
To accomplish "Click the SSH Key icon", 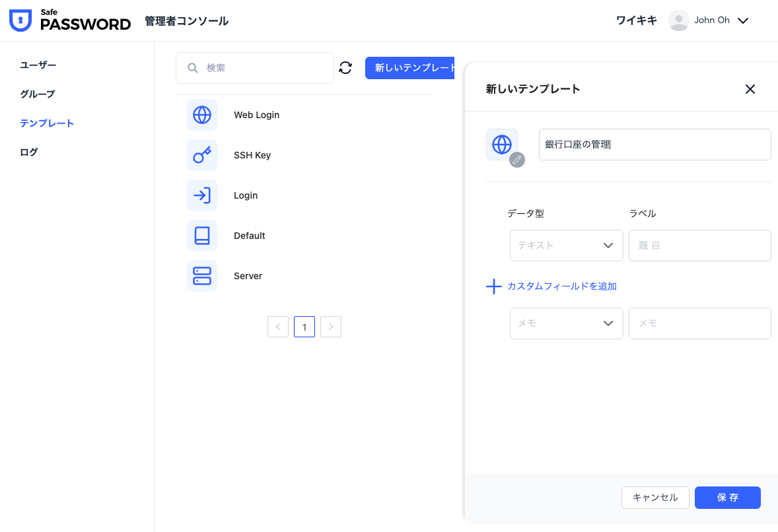I will pos(202,155).
